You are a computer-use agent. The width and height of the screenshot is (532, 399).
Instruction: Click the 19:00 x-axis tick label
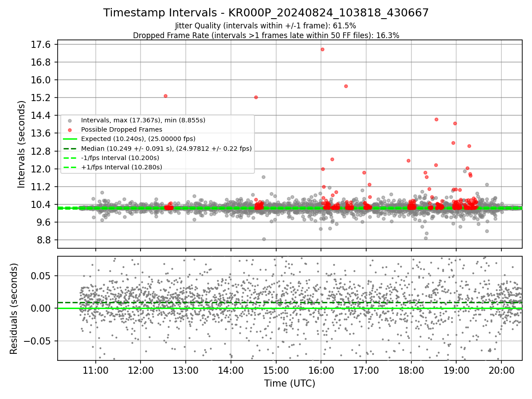(x=456, y=371)
